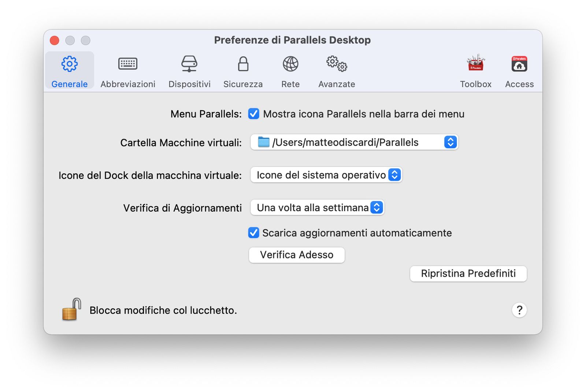Open the help question mark button
This screenshot has width=586, height=392.
tap(519, 310)
